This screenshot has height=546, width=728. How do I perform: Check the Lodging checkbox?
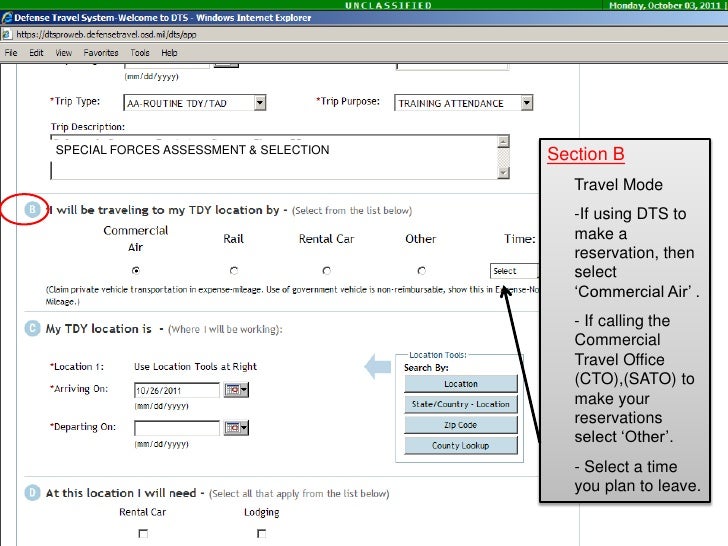262,533
